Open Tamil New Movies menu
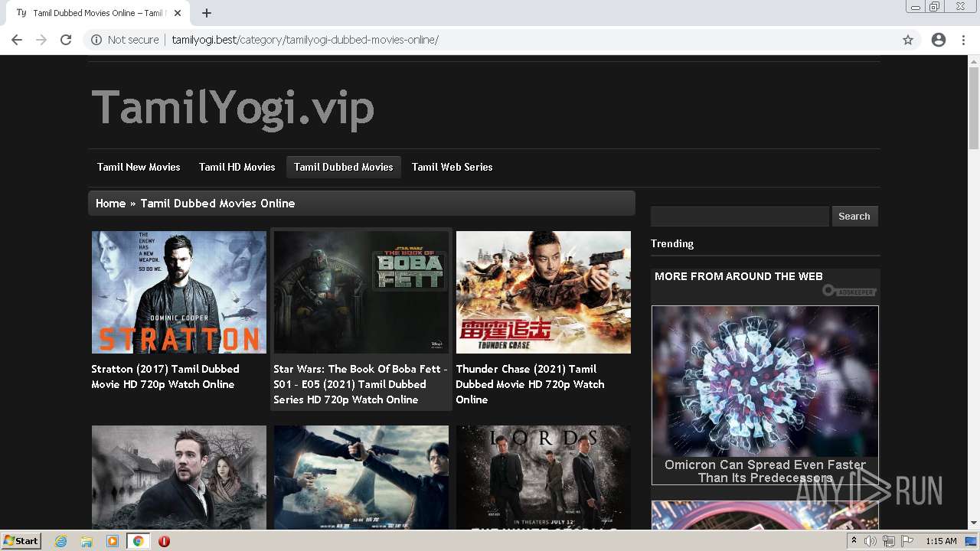This screenshot has height=551, width=980. pos(139,167)
